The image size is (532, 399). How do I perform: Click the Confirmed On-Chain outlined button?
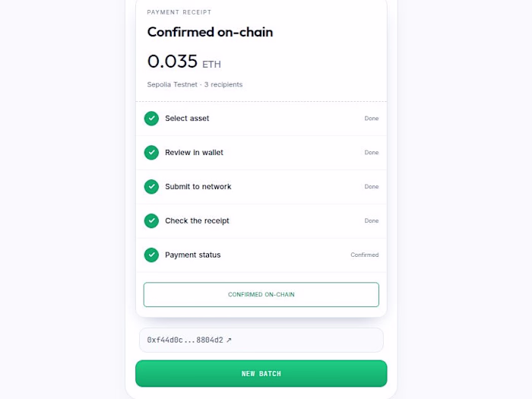tap(261, 295)
